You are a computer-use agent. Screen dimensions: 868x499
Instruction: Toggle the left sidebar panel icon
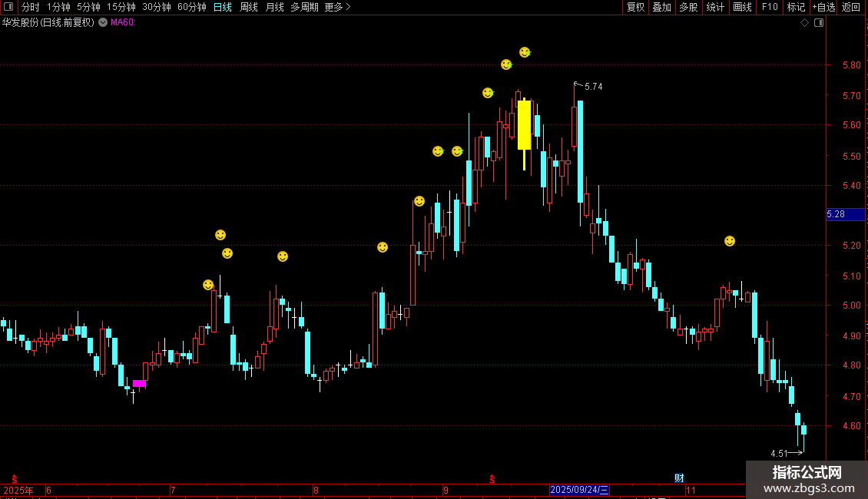tap(8, 7)
